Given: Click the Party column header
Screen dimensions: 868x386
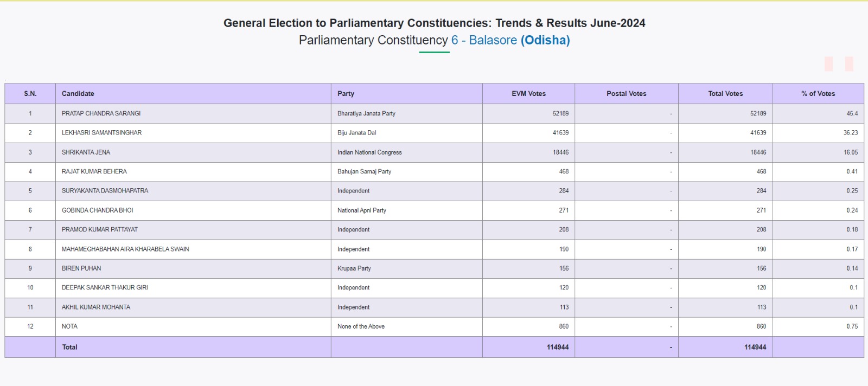Looking at the screenshot, I should 346,94.
